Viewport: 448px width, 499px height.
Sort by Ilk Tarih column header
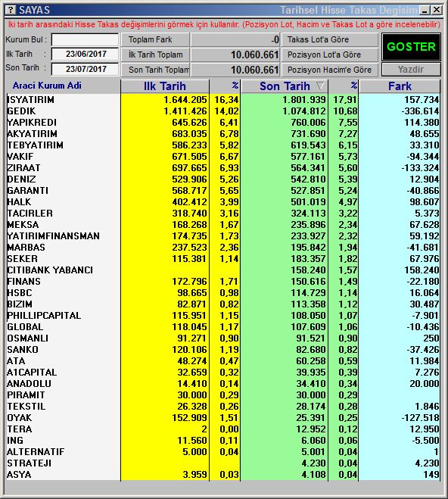point(165,86)
